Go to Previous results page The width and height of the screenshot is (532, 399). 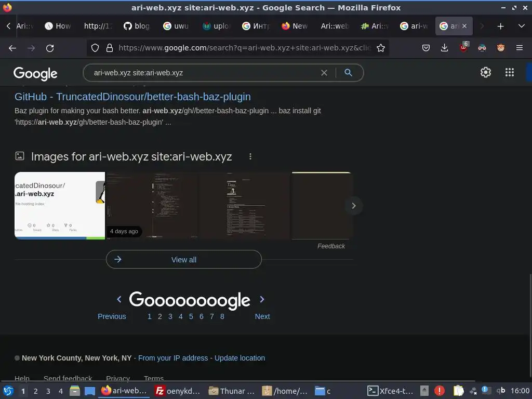(x=112, y=316)
